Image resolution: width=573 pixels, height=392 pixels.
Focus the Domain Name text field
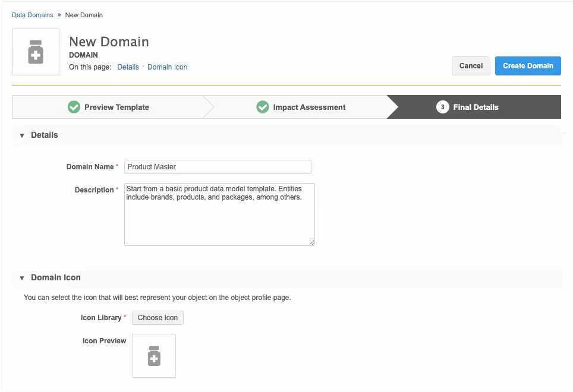click(x=218, y=167)
